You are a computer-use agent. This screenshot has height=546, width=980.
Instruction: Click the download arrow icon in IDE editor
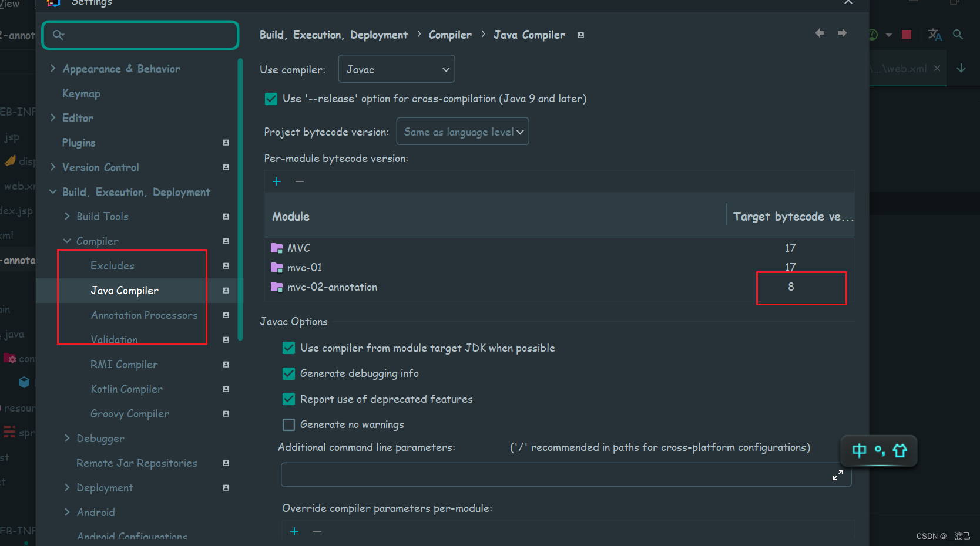961,68
